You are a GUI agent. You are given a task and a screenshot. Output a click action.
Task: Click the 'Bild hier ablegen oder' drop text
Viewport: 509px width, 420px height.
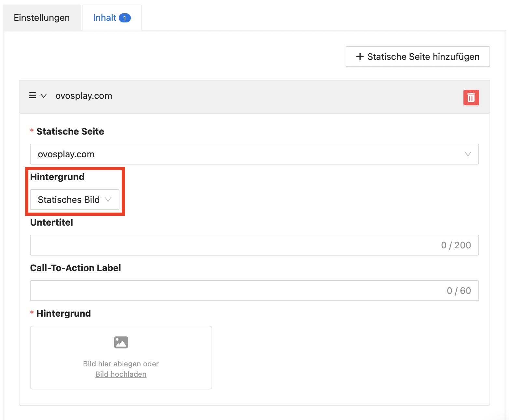point(121,364)
